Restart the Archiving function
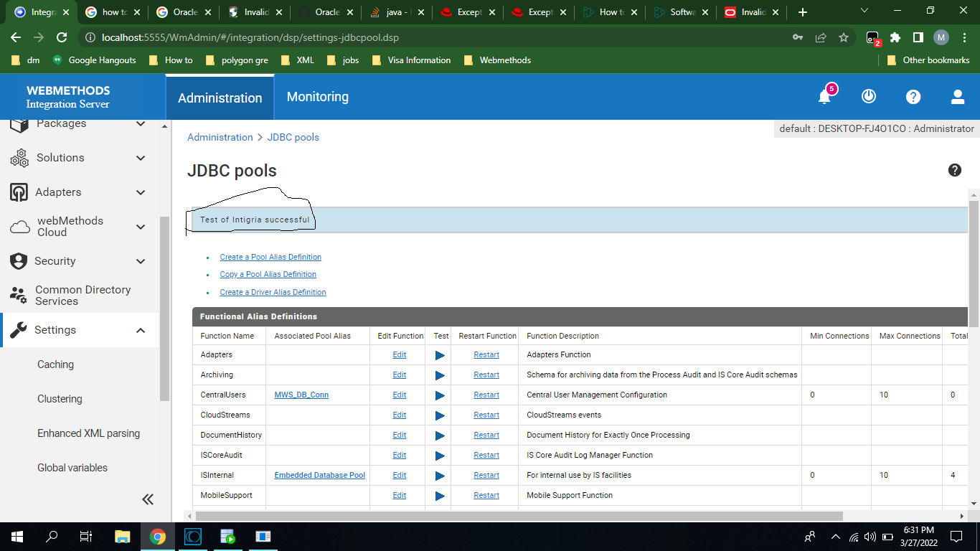This screenshot has width=980, height=551. [x=486, y=375]
